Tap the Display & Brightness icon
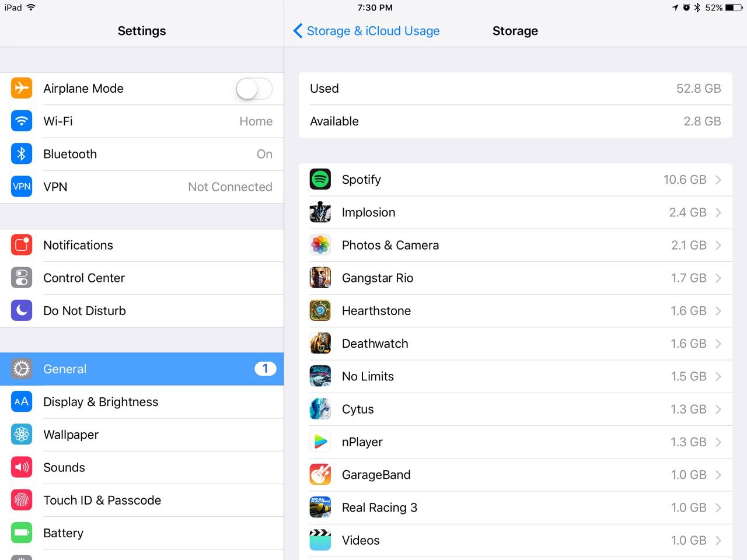Image resolution: width=747 pixels, height=560 pixels. tap(22, 401)
